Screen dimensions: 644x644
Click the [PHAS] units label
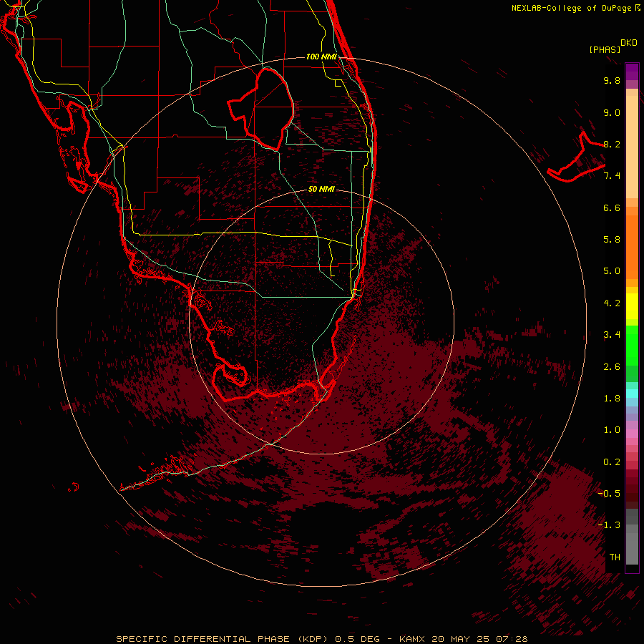coord(605,50)
